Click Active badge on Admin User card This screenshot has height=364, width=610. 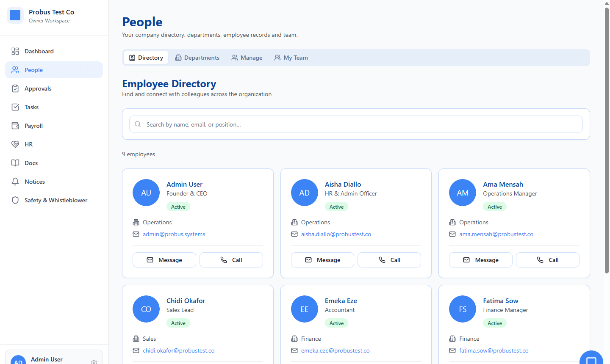point(178,207)
